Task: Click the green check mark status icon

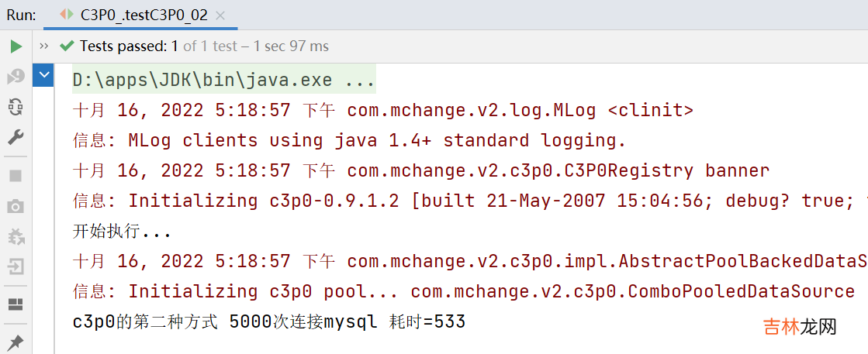Action: 67,46
